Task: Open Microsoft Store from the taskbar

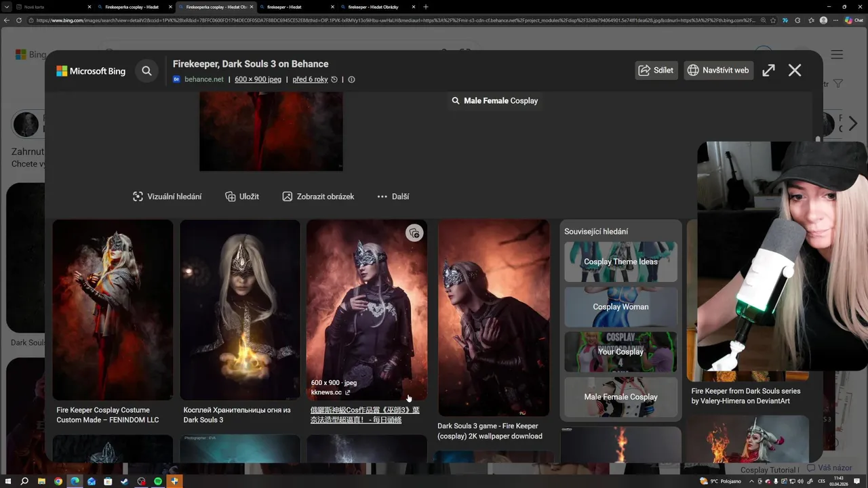Action: pos(108,481)
